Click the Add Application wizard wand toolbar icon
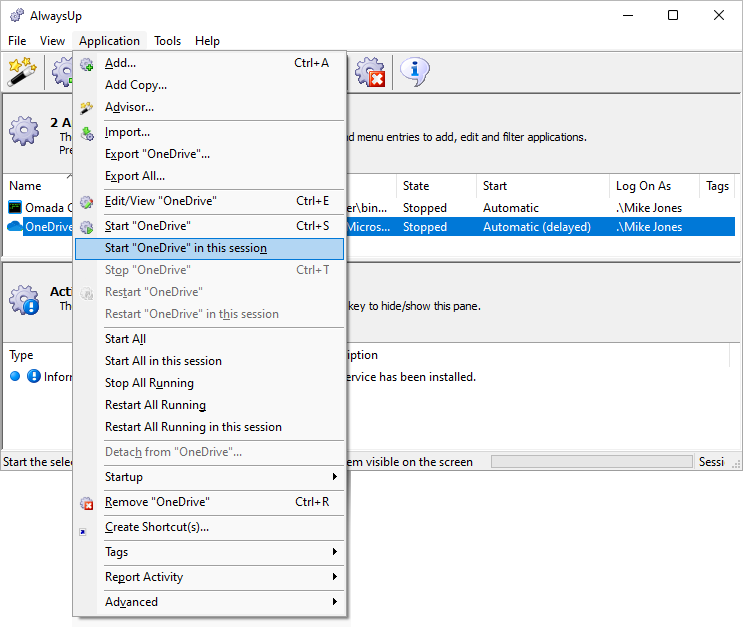743x627 pixels. point(22,72)
